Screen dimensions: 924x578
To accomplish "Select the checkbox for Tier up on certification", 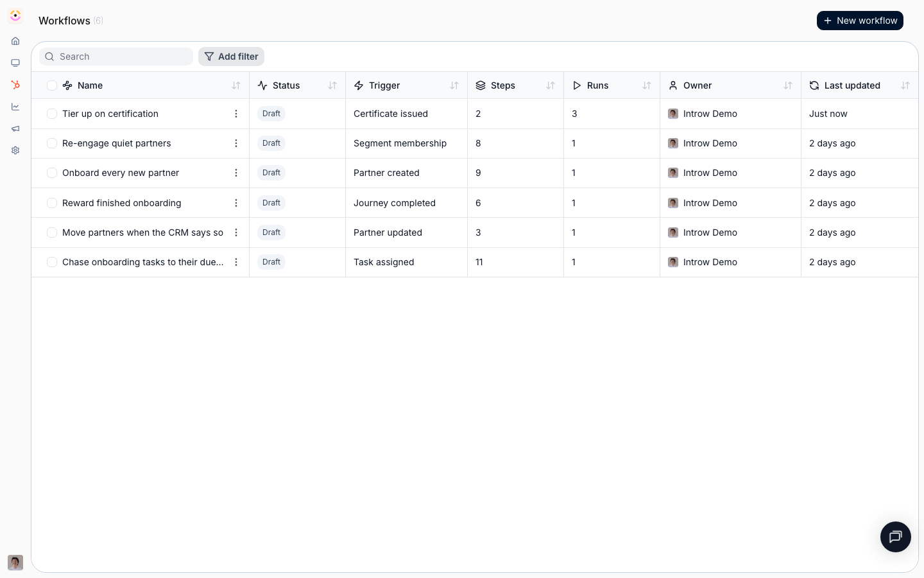I will [52, 114].
